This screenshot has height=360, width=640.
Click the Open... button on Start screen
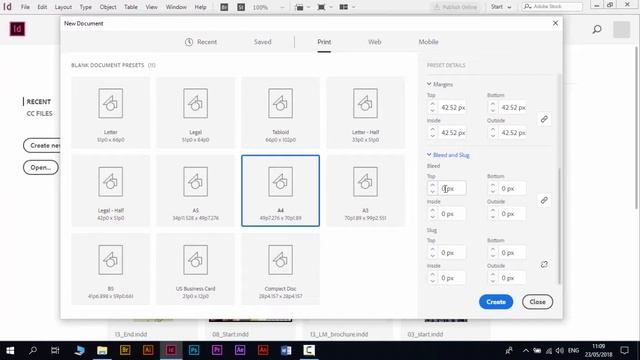(x=41, y=167)
